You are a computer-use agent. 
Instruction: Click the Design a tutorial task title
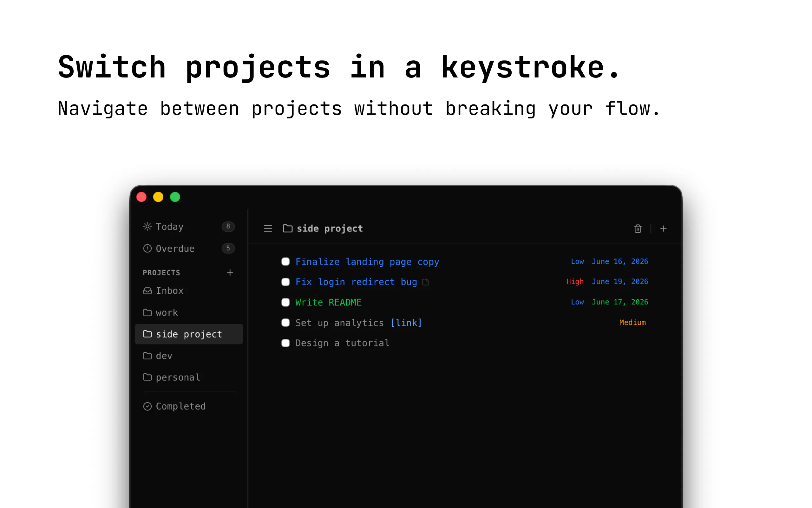click(x=342, y=343)
